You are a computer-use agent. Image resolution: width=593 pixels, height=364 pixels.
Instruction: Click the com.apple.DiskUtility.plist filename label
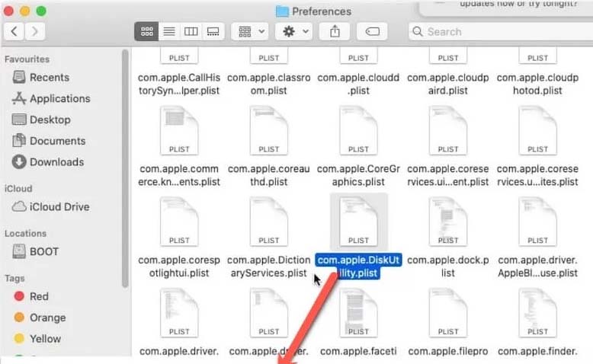click(358, 267)
